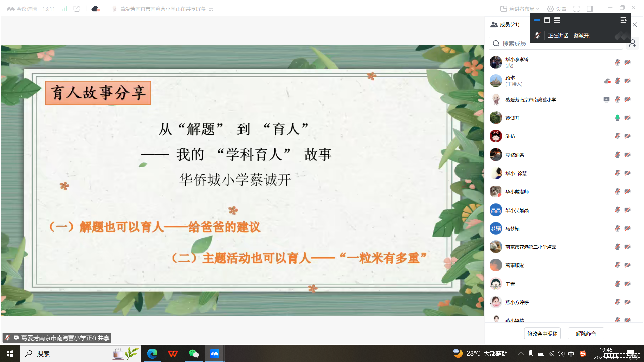Click 解除静音 button
Image resolution: width=644 pixels, height=362 pixels.
[586, 334]
